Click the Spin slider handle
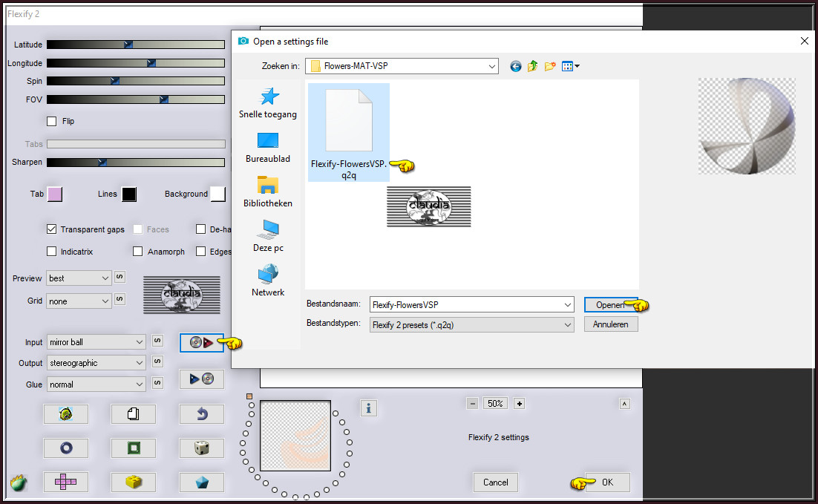 pyautogui.click(x=115, y=82)
